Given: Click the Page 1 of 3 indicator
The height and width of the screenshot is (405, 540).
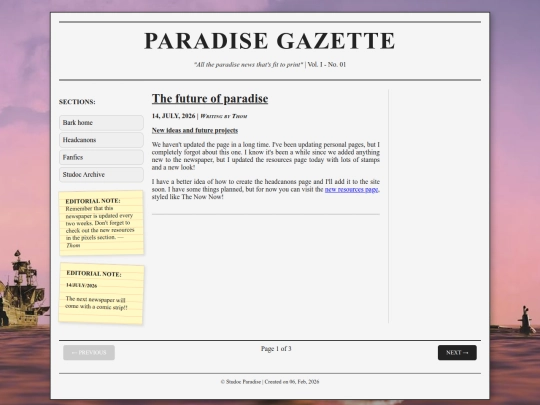Looking at the screenshot, I should [276, 349].
